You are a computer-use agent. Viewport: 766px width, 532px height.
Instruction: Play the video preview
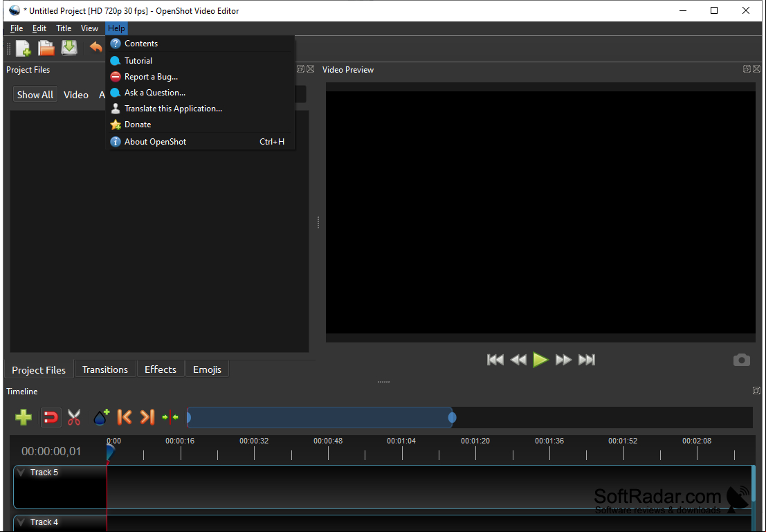(x=540, y=360)
